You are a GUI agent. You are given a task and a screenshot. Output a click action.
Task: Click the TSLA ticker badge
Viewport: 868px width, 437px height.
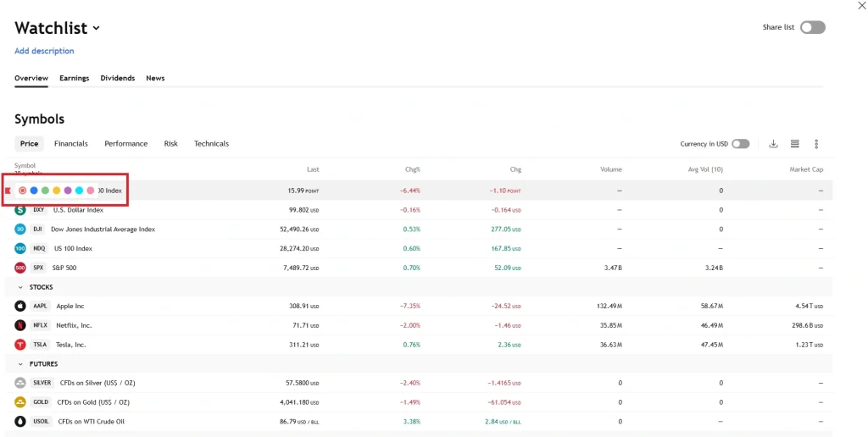click(x=41, y=345)
